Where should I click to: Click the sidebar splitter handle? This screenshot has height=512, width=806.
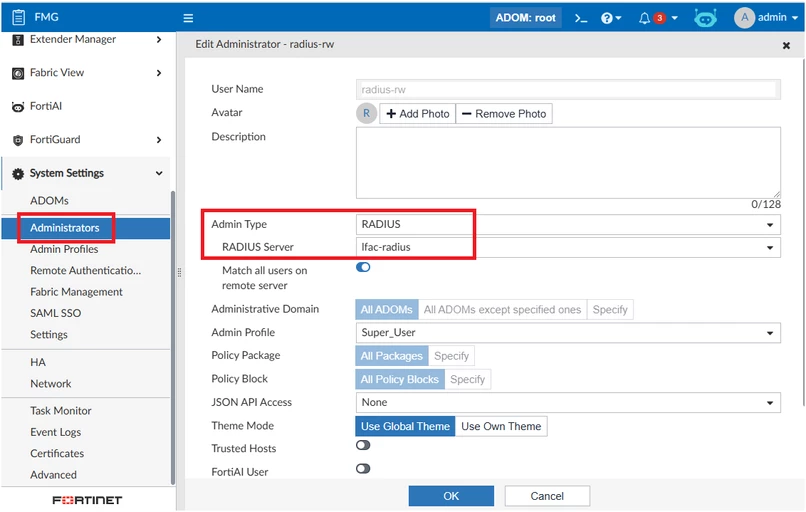click(179, 272)
